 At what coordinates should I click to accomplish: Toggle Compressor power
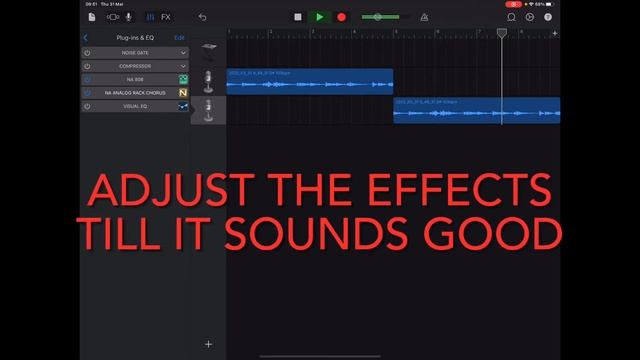[87, 66]
